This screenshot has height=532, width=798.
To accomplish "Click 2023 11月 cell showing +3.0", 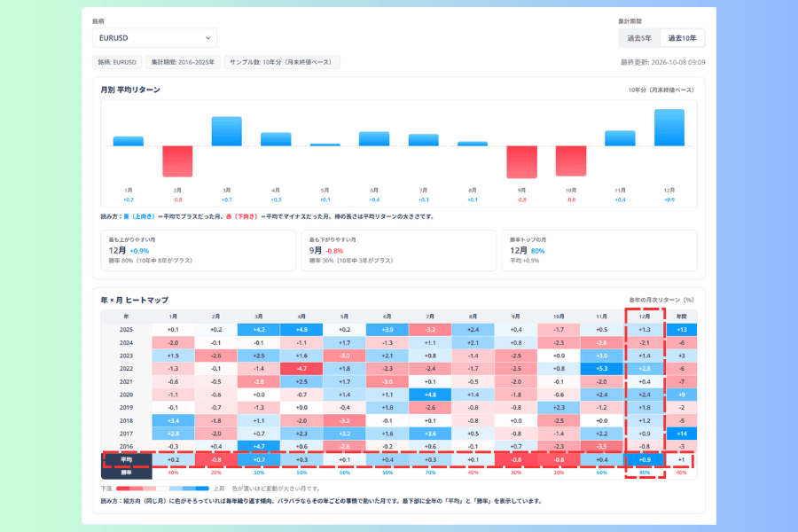I will click(x=601, y=356).
